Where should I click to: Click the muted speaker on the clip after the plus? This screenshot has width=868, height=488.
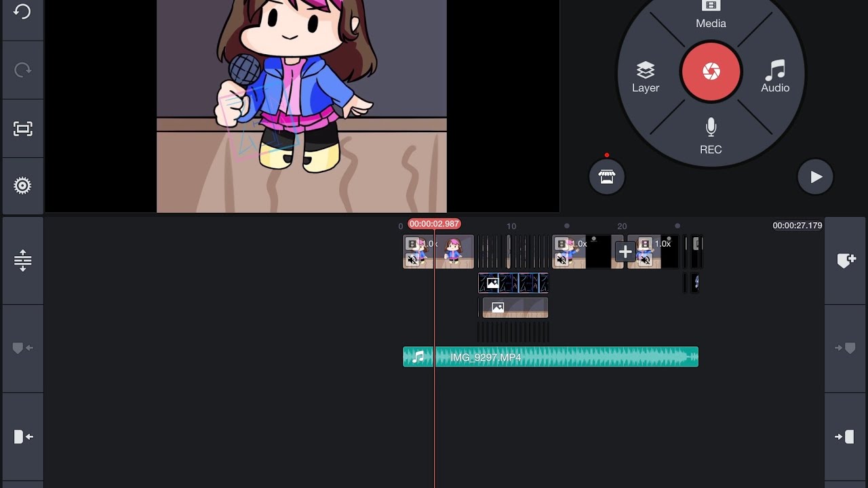[646, 260]
